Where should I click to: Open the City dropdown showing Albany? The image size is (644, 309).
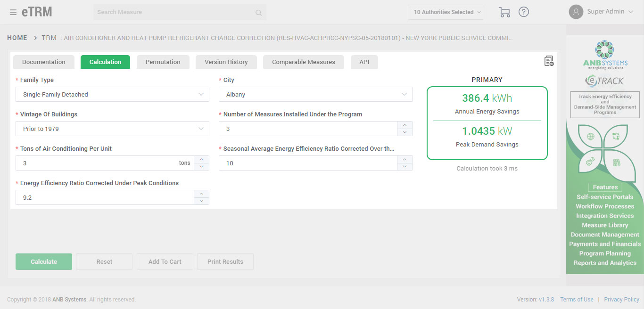coord(315,94)
